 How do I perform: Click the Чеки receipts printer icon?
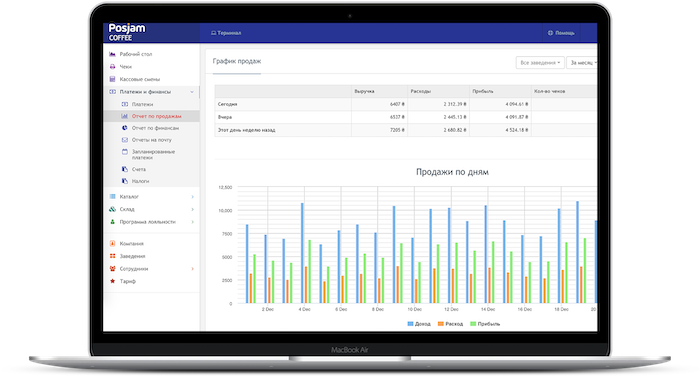112,67
